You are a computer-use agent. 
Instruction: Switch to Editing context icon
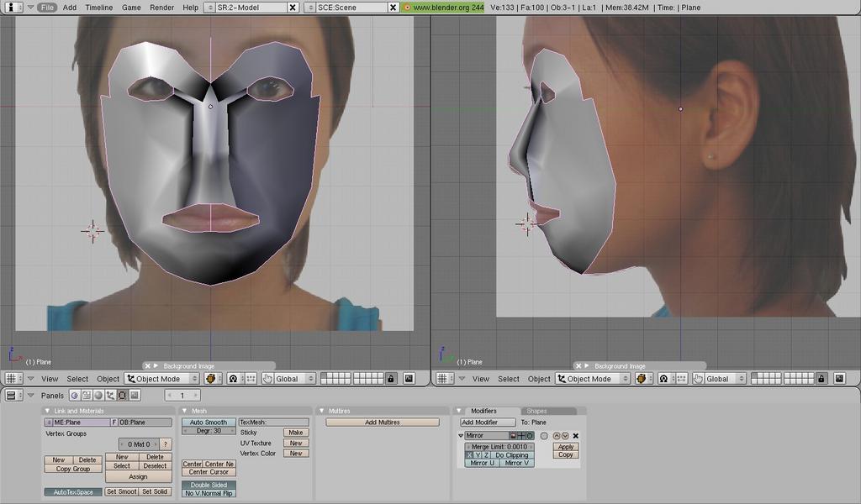click(123, 395)
